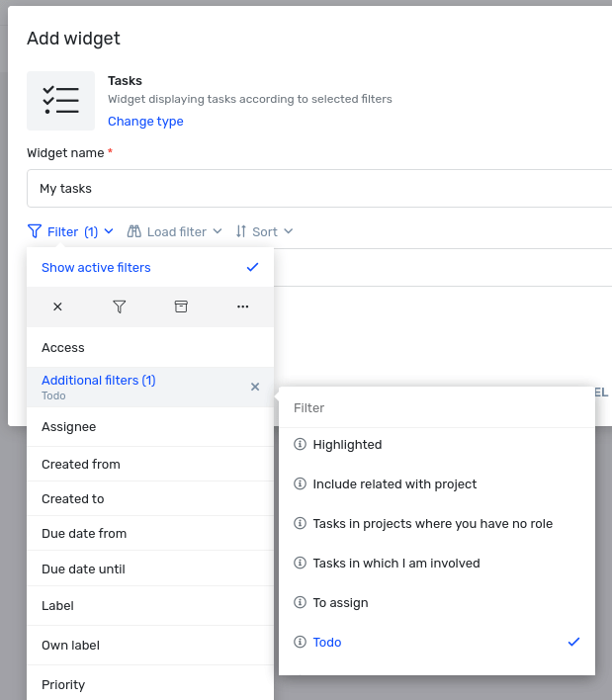Viewport: 612px width, 700px height.
Task: Open the Sort dropdown
Action: point(264,231)
